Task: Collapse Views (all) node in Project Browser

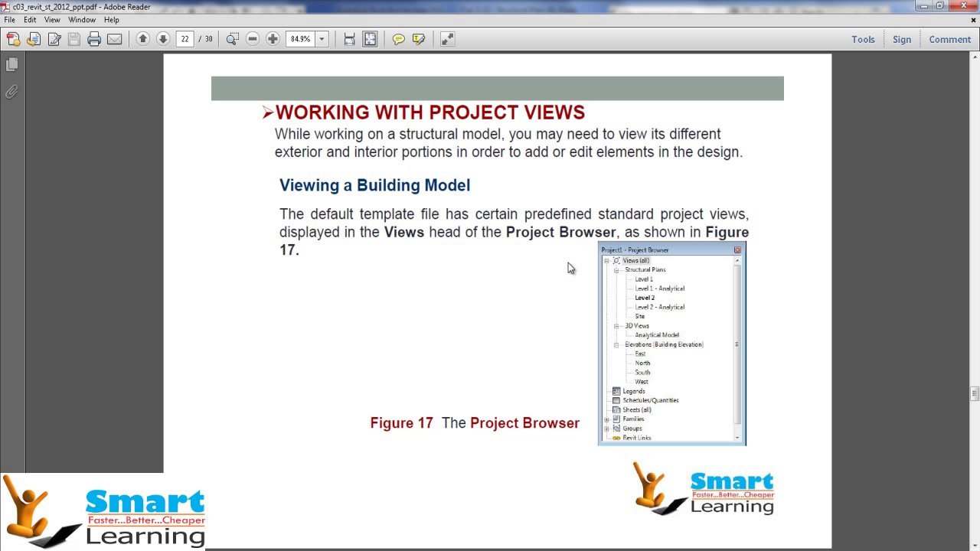Action: tap(606, 261)
